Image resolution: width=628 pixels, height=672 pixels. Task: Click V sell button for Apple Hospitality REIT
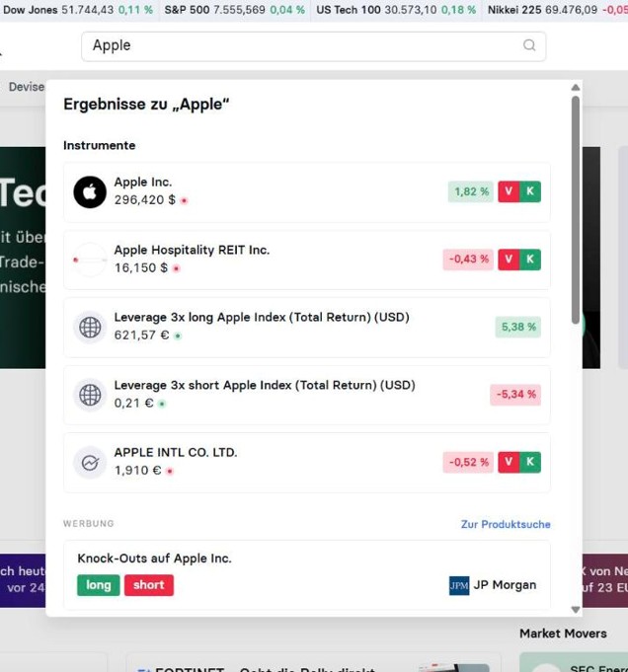pyautogui.click(x=509, y=260)
